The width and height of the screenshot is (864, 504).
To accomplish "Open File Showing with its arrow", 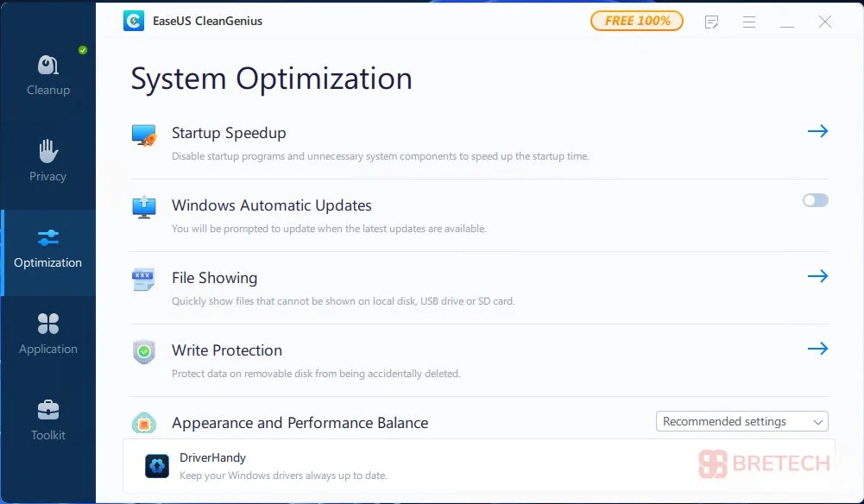I will coord(817,276).
